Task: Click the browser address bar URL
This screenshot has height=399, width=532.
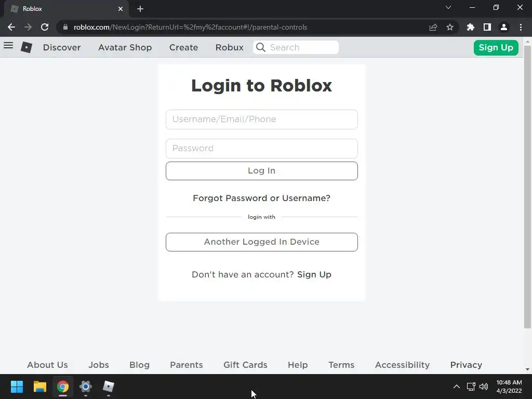Action: 190,27
